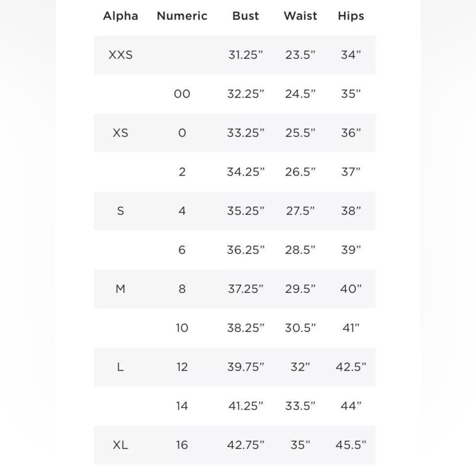Click the Alpha column header
The image size is (476, 476).
pyautogui.click(x=120, y=16)
